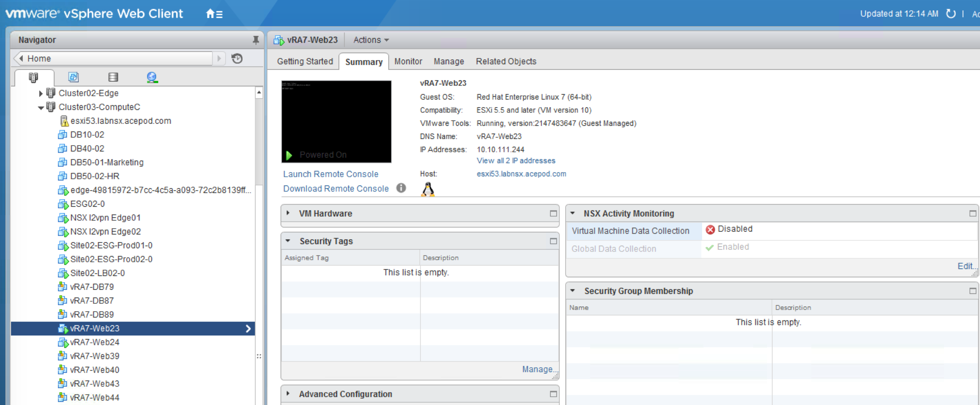
Task: Switch to Networking view icon
Action: point(152,77)
